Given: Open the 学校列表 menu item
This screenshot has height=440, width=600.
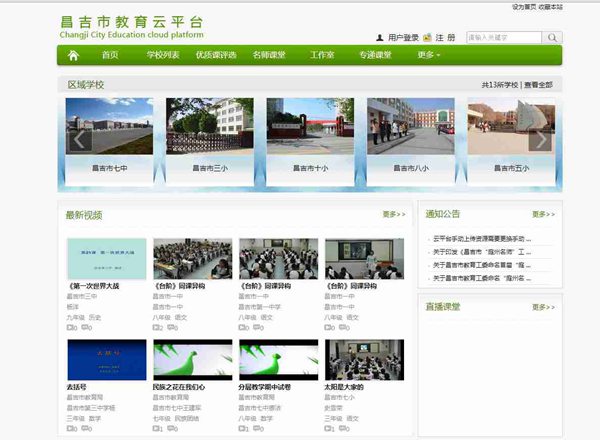Looking at the screenshot, I should [162, 55].
